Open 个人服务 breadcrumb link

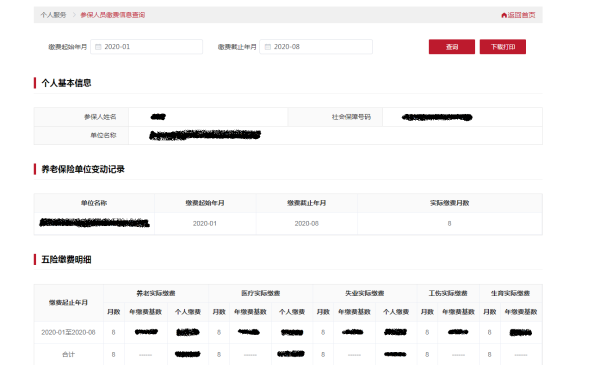tap(54, 15)
